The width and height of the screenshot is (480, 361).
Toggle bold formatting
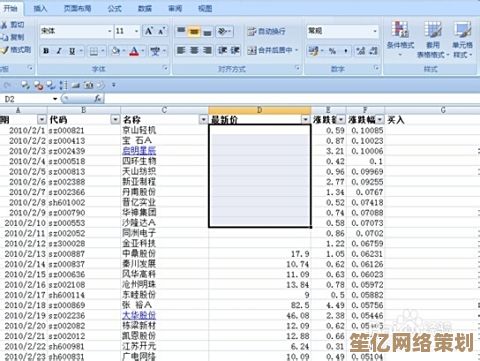tap(46, 51)
